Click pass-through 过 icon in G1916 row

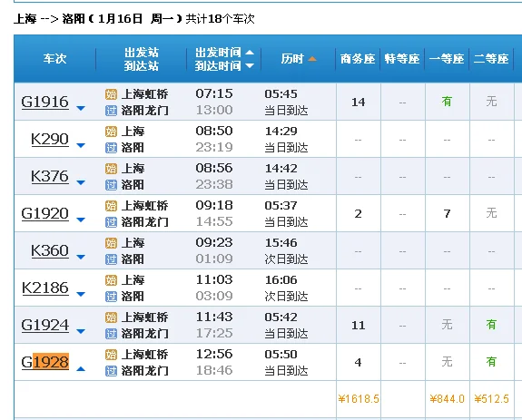tap(111, 111)
